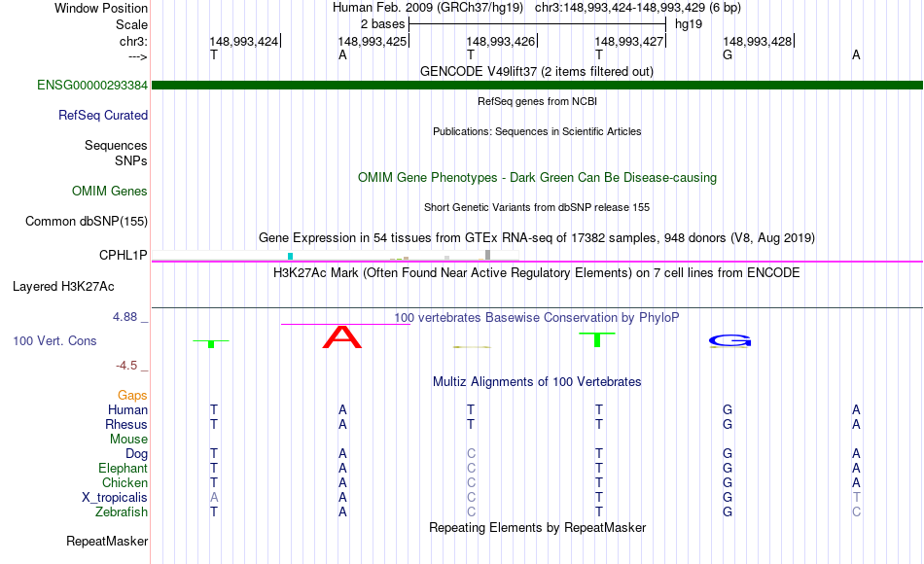924x564 pixels.
Task: Click the 2 bases scale bar label
Action: [382, 24]
